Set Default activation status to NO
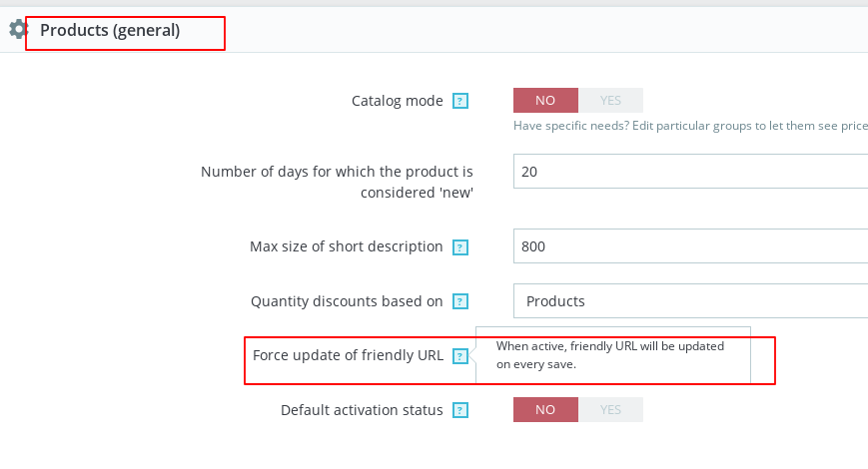The width and height of the screenshot is (868, 469). [x=545, y=409]
